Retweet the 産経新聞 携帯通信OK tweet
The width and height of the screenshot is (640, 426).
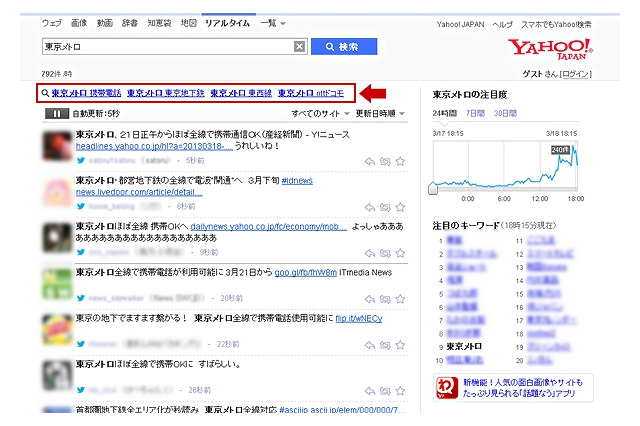click(385, 161)
